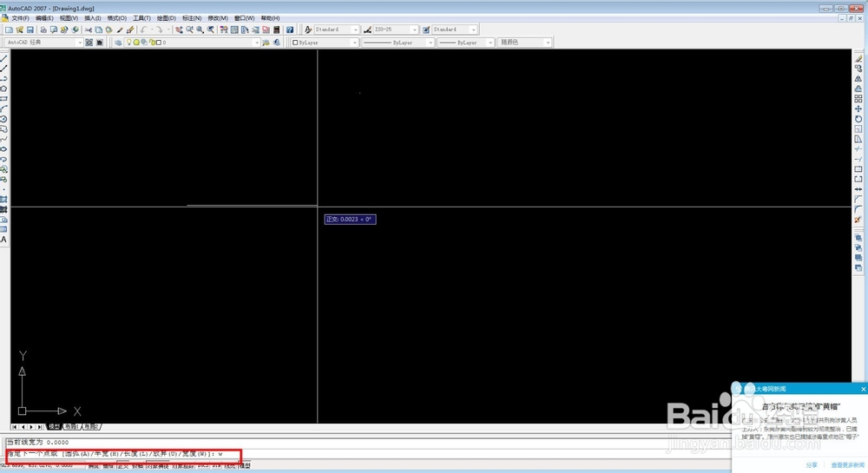Select the Rotate modify tool
The image size is (868, 473).
[x=858, y=119]
